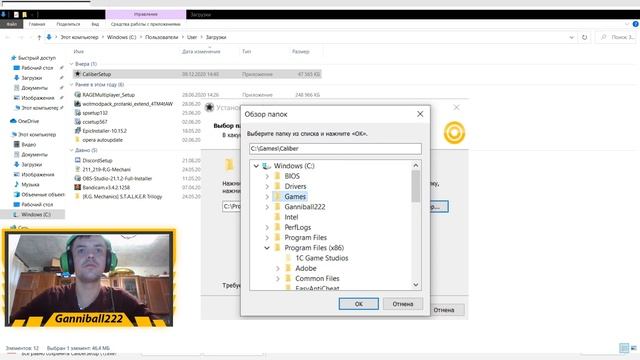Click the Windows (C:) drive icon in folder tree
The width and height of the screenshot is (640, 360).
[x=267, y=166]
